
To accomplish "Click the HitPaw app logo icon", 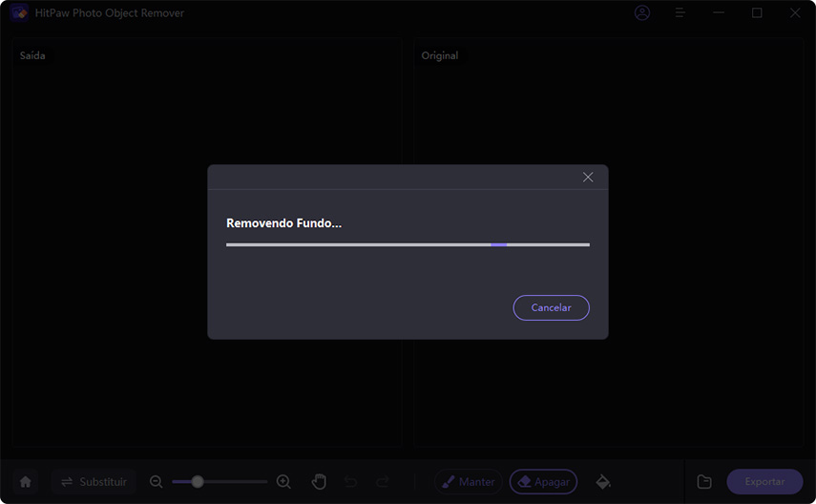I will coord(19,12).
